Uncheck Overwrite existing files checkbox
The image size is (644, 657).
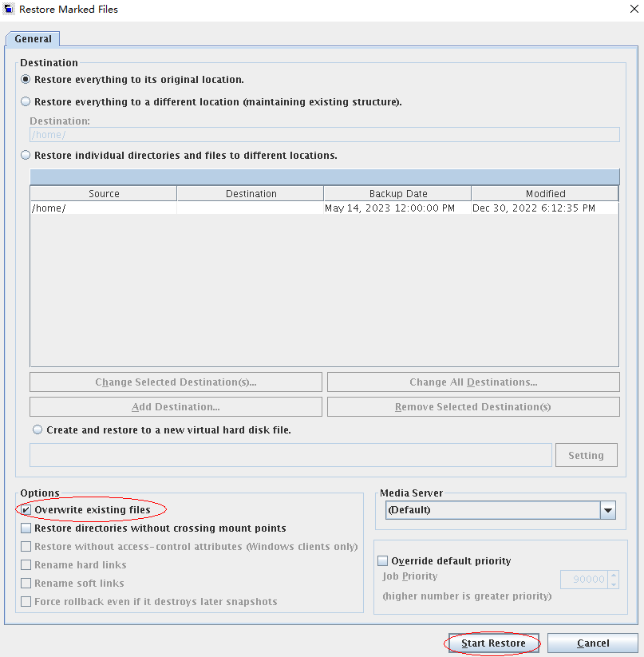(x=26, y=509)
